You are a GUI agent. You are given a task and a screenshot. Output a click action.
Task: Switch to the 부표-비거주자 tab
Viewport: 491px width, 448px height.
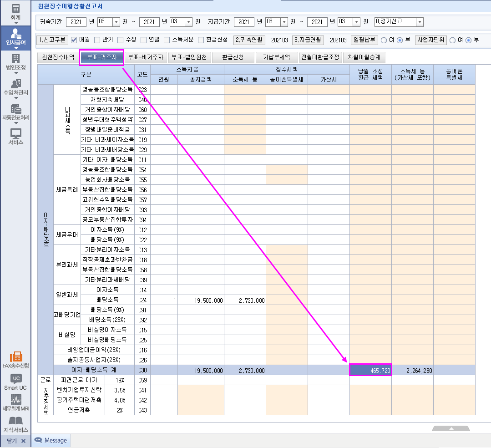[145, 57]
